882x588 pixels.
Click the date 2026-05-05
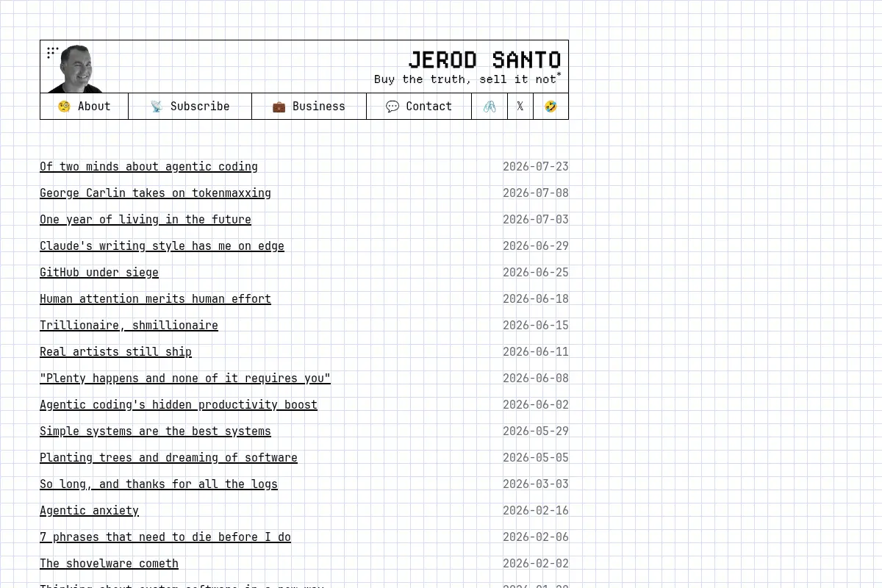(x=536, y=458)
